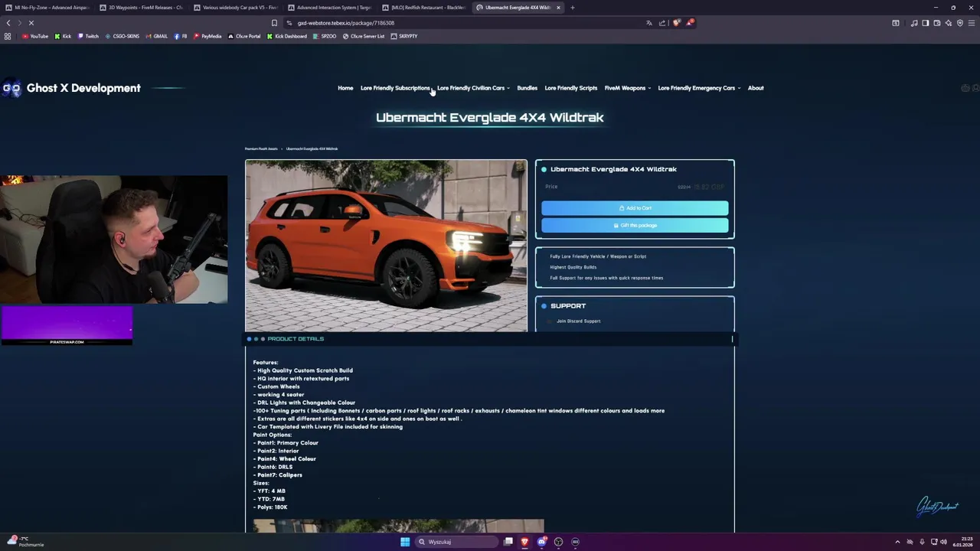Open OBS Studio from the taskbar

(x=558, y=542)
